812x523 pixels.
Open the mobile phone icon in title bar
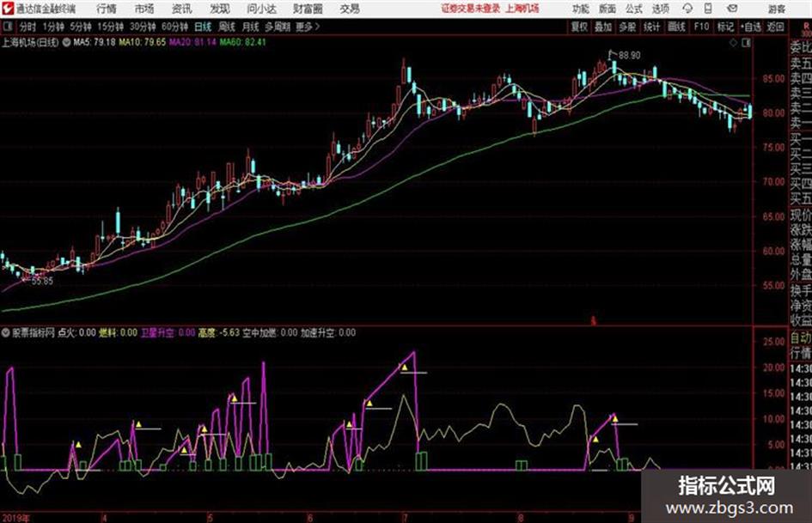tap(708, 9)
